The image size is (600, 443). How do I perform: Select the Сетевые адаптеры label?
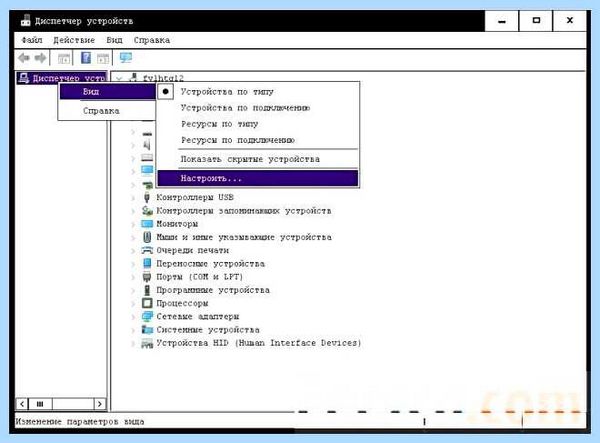[197, 316]
